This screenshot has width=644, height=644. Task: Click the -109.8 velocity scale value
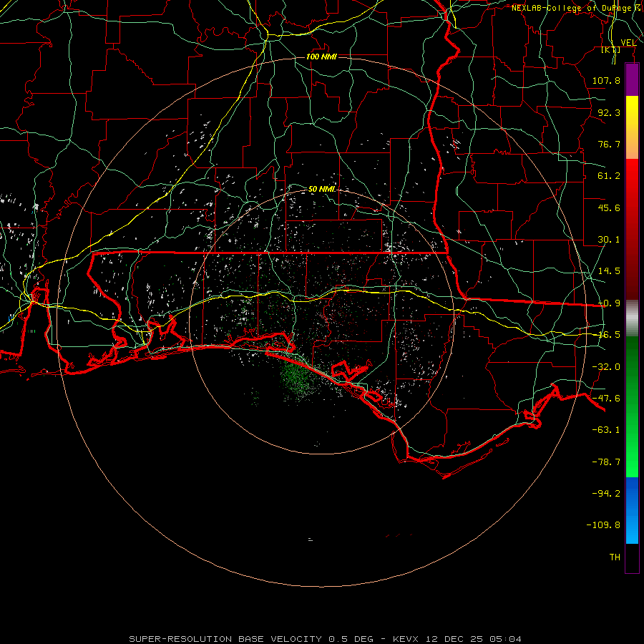click(x=603, y=525)
